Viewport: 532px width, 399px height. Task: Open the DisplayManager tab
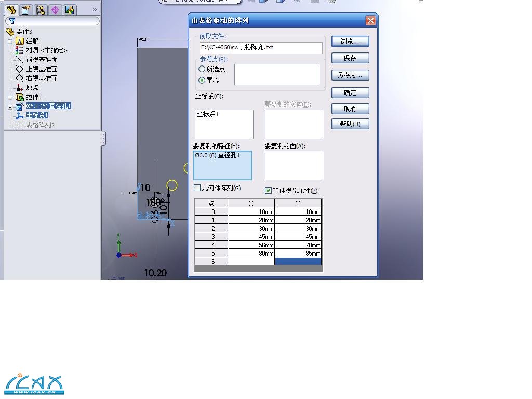[x=70, y=10]
